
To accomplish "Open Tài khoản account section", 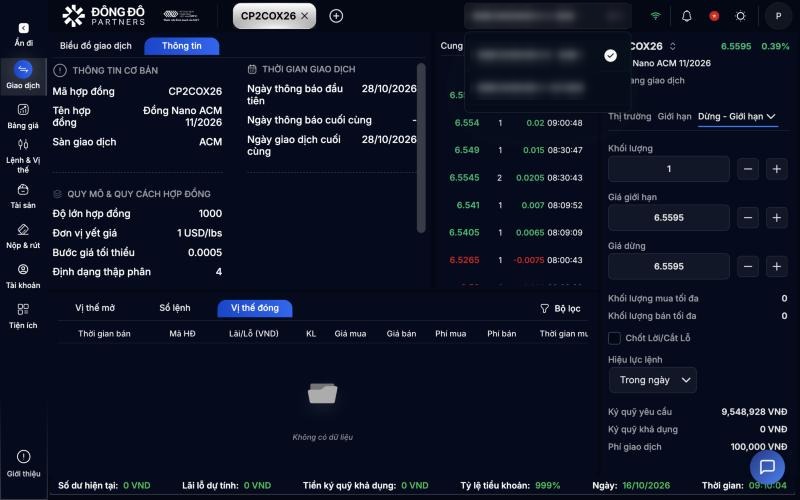I will (23, 277).
